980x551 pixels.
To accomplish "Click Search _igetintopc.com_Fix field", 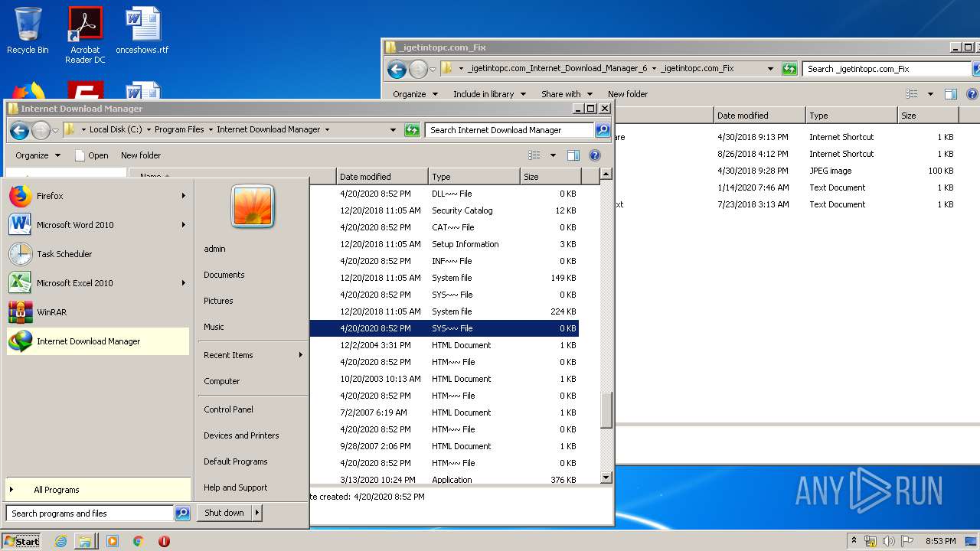I will (x=887, y=69).
